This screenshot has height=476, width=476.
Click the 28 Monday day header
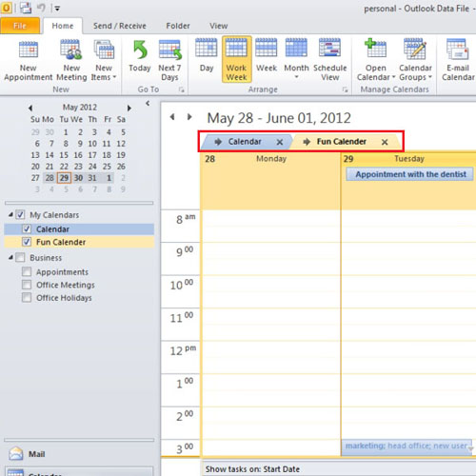[270, 159]
